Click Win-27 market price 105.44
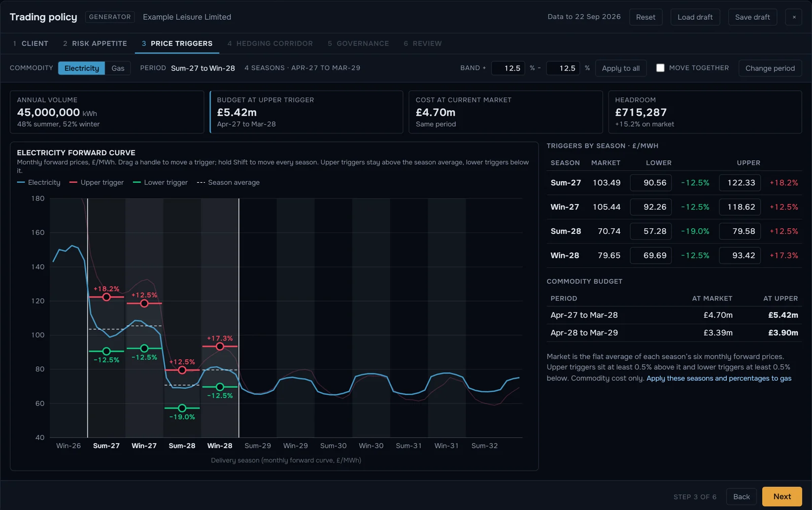This screenshot has height=510, width=812. tap(606, 207)
